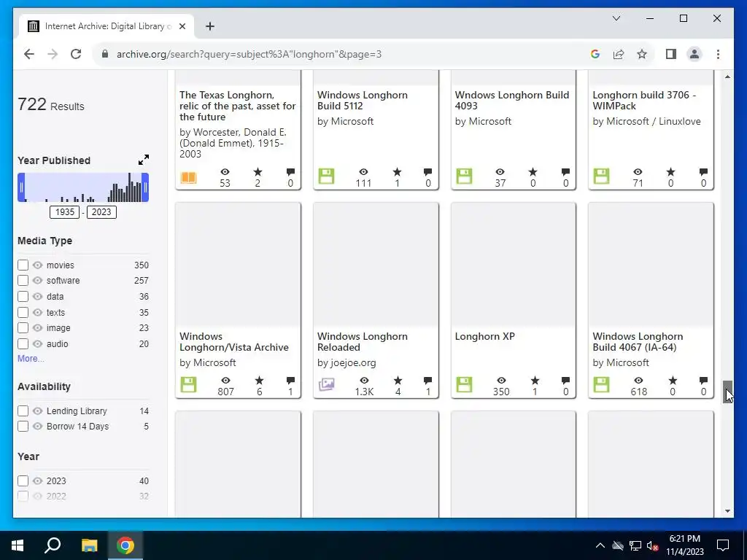The width and height of the screenshot is (747, 560).
Task: Open the Windows Start menu
Action: [18, 545]
